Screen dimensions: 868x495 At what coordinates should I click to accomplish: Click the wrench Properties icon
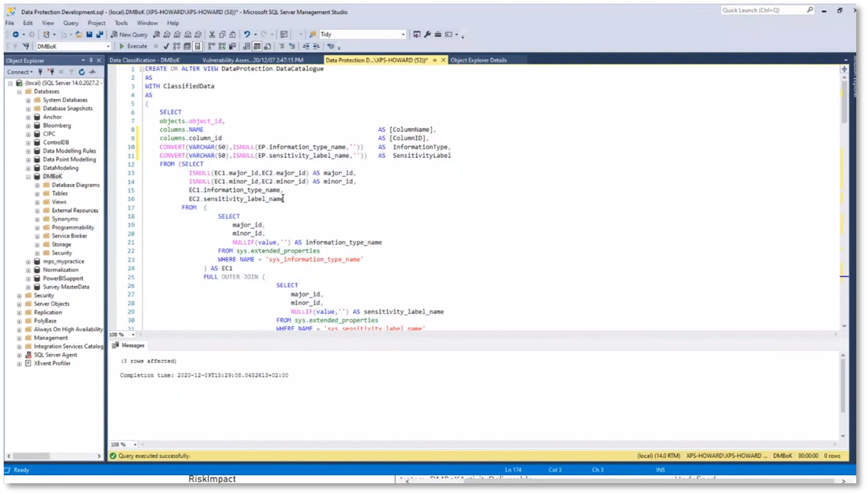click(427, 35)
